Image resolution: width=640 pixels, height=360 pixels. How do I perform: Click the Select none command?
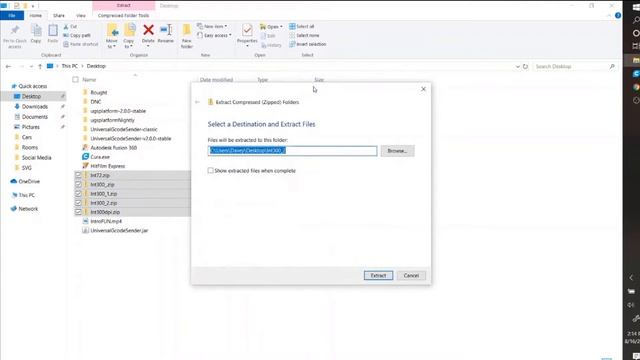coord(304,36)
